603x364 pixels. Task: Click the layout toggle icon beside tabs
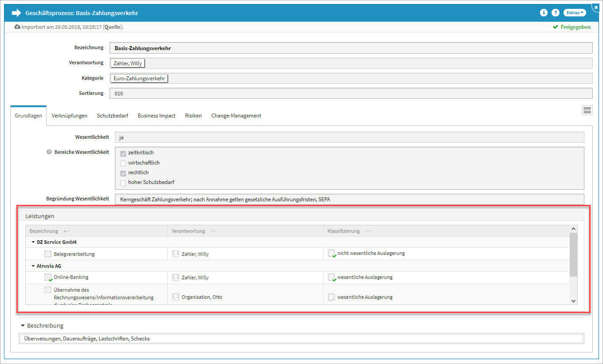[587, 110]
